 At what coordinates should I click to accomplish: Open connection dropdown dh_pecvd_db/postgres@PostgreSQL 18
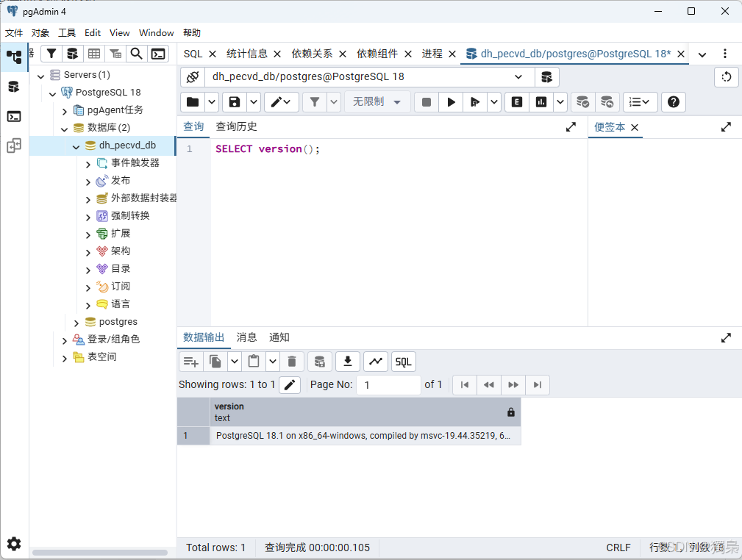pyautogui.click(x=370, y=77)
